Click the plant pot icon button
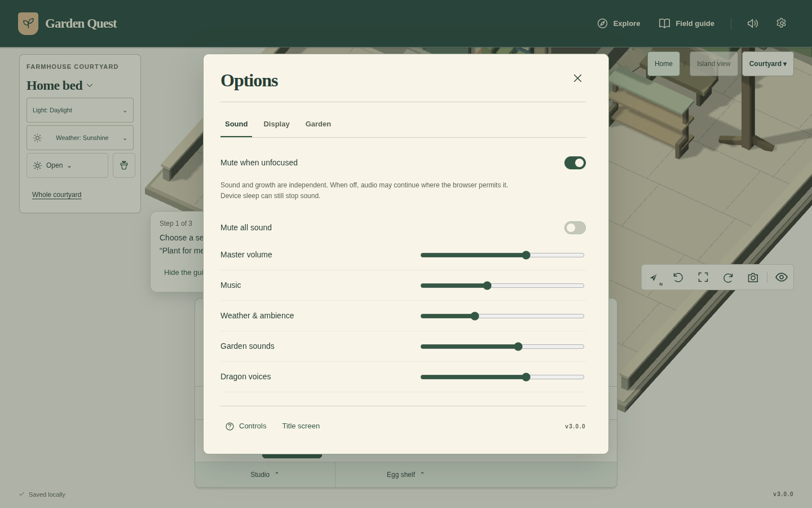The height and width of the screenshot is (508, 812). [124, 165]
